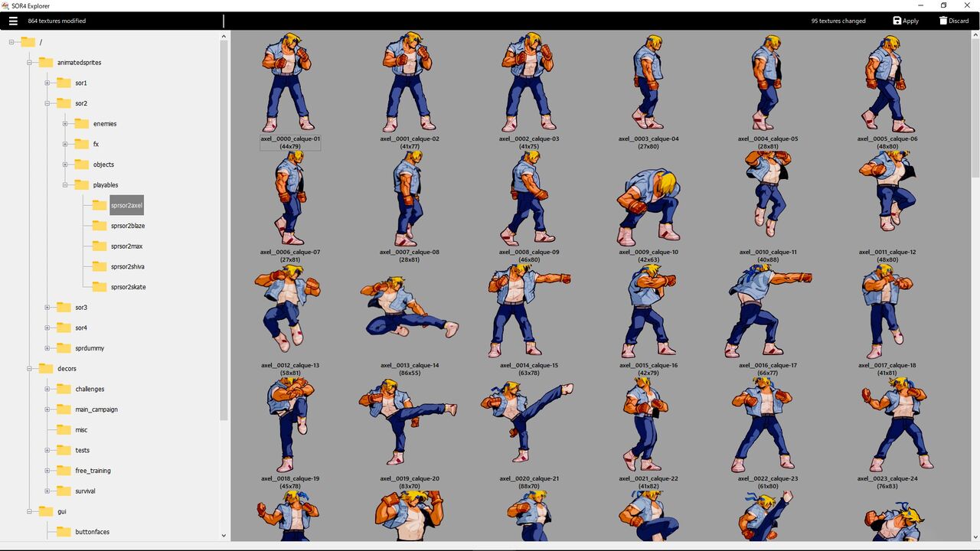The height and width of the screenshot is (551, 980).
Task: Click the SOR4 Explorer title bar icon
Action: pos(6,5)
